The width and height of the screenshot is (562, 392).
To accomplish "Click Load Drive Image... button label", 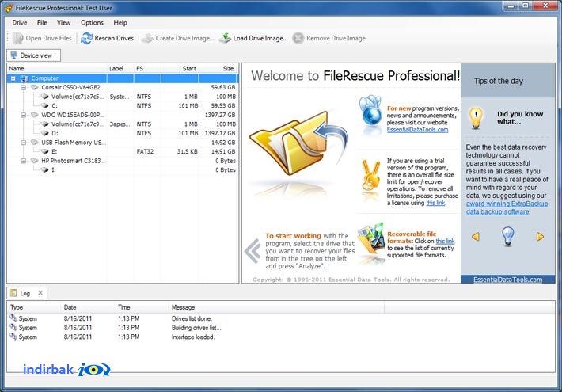I will (260, 38).
